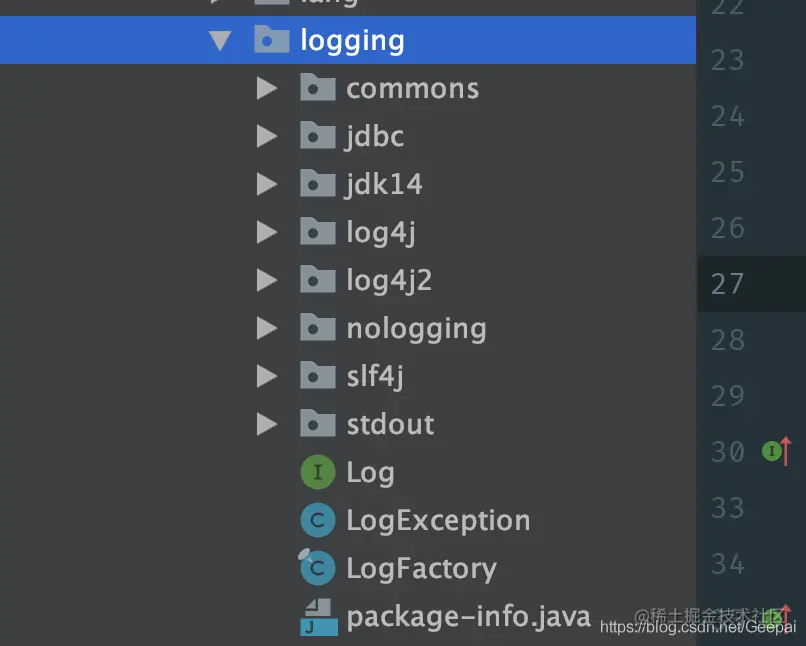Click the highlighted line number 27
This screenshot has height=646, width=806.
coord(727,284)
